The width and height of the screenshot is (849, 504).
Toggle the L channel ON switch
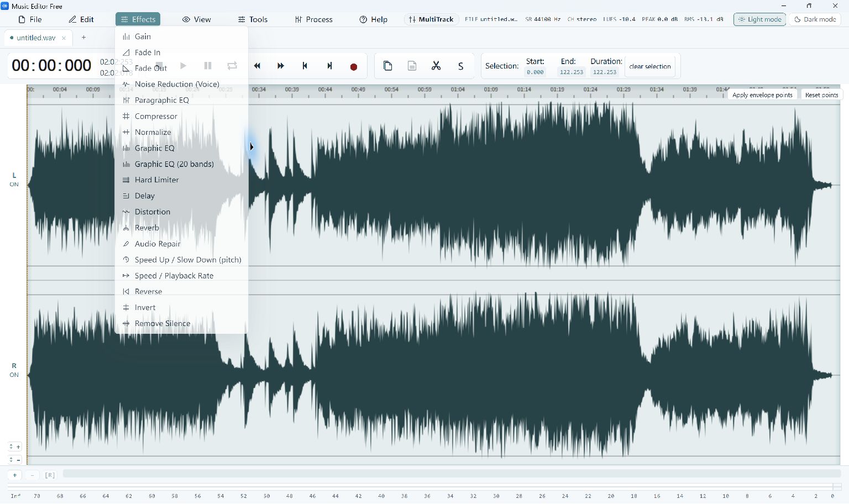[14, 185]
